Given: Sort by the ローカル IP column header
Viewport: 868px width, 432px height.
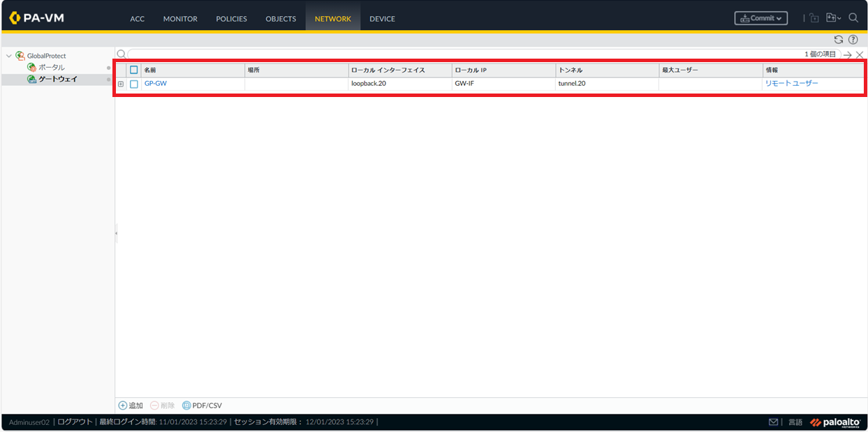Looking at the screenshot, I should pos(503,70).
